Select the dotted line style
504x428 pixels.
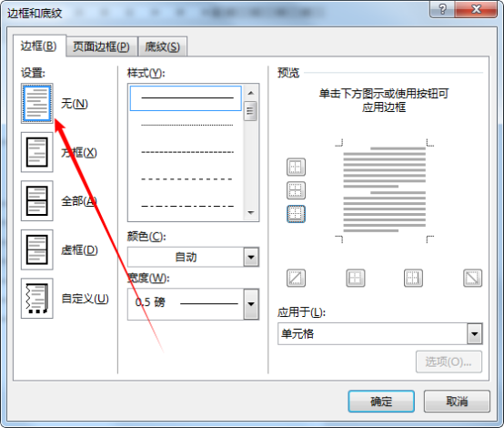click(x=186, y=125)
